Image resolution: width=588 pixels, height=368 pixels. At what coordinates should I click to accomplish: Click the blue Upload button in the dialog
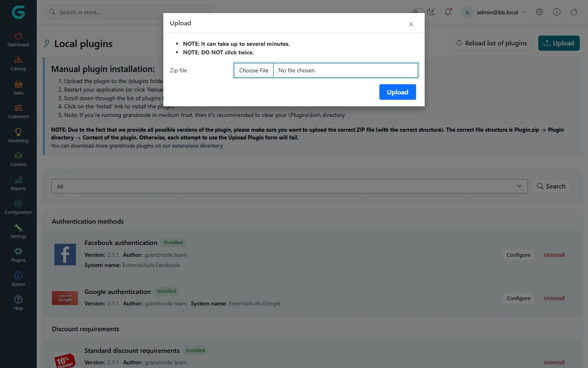[398, 92]
